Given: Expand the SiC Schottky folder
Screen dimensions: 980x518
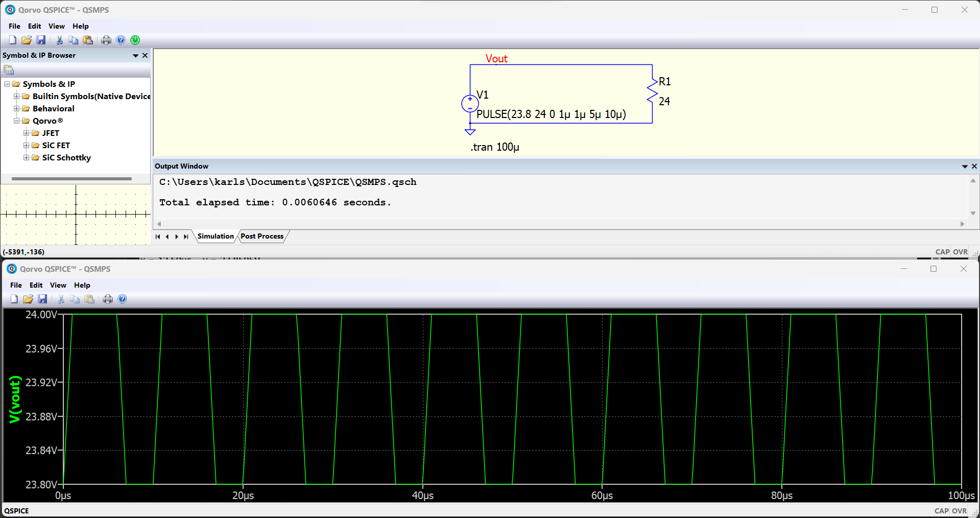Looking at the screenshot, I should tap(26, 157).
